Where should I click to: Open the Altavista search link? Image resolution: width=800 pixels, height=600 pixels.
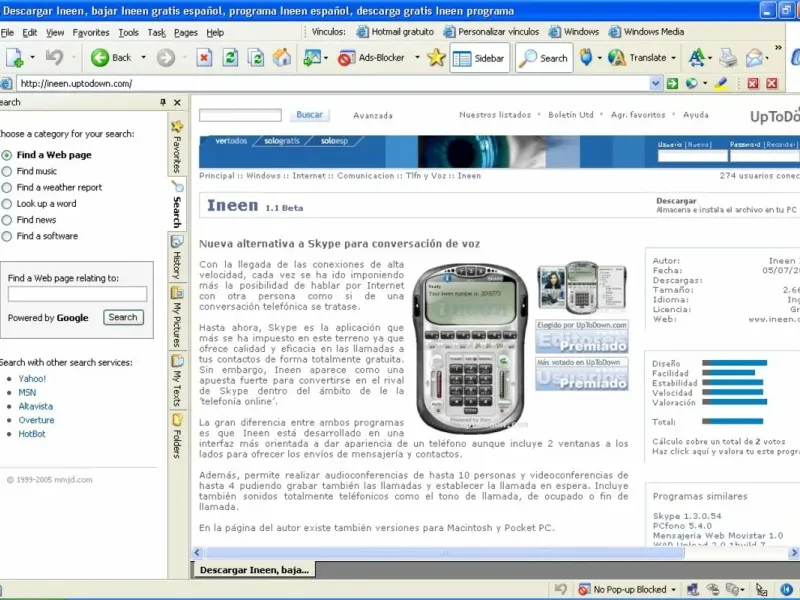36,407
